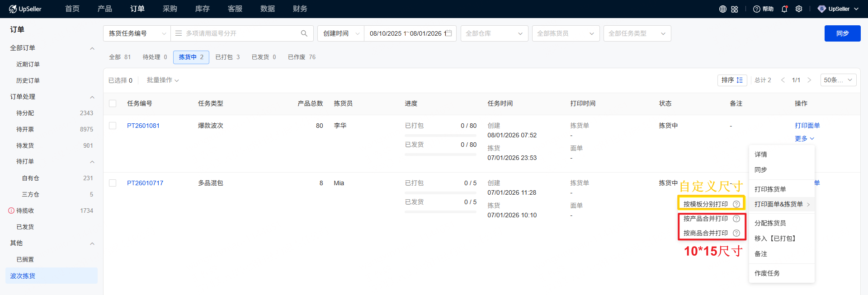This screenshot has width=868, height=295.
Task: Open the 全部任务类型 dropdown
Action: 637,33
